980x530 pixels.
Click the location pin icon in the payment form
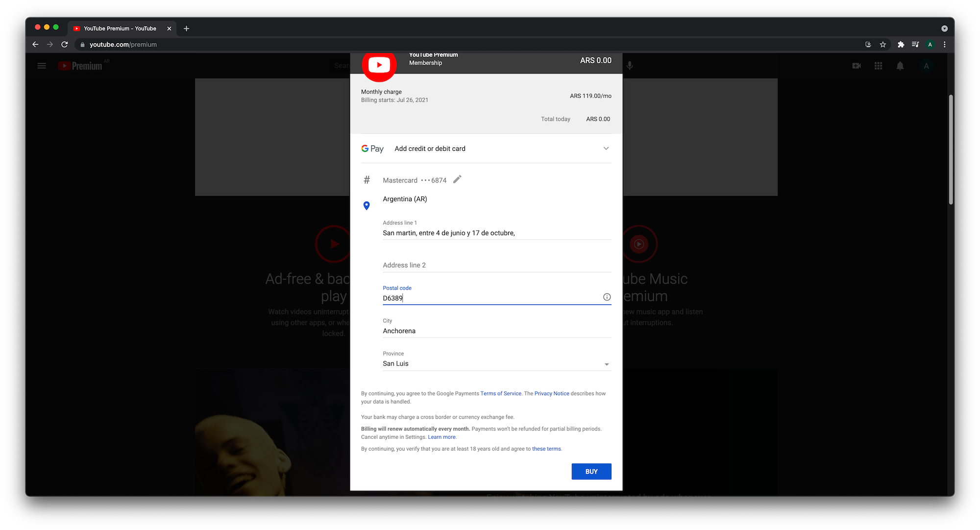(367, 206)
